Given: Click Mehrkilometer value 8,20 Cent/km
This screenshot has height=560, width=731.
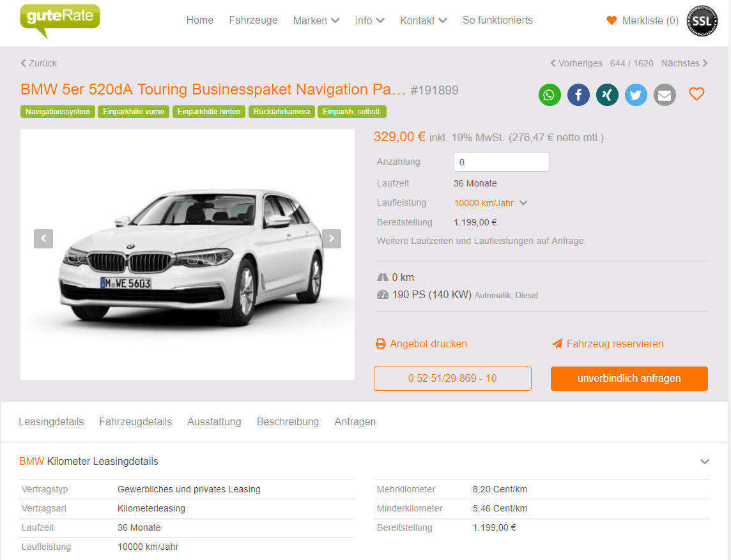Looking at the screenshot, I should pyautogui.click(x=500, y=489).
